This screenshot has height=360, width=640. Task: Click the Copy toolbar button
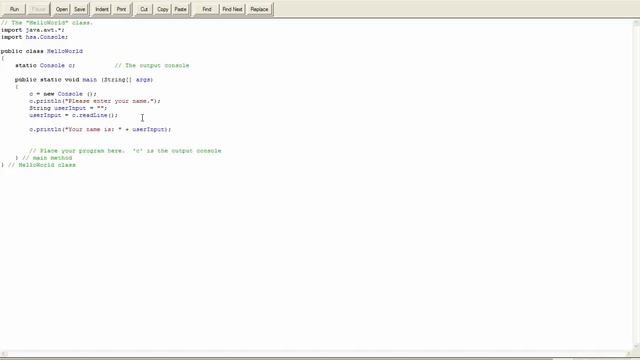162,9
